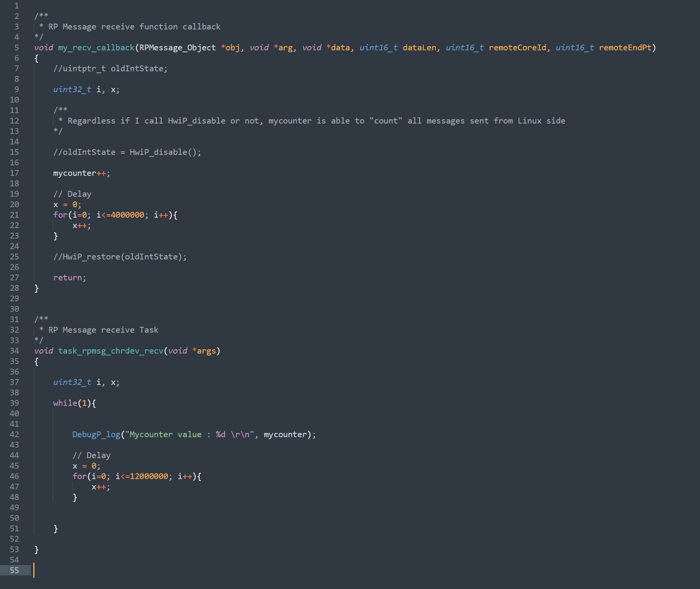Click the commented oldIntState = HwiP_disable line
Viewport: 700px width, 589px height.
pyautogui.click(x=127, y=152)
